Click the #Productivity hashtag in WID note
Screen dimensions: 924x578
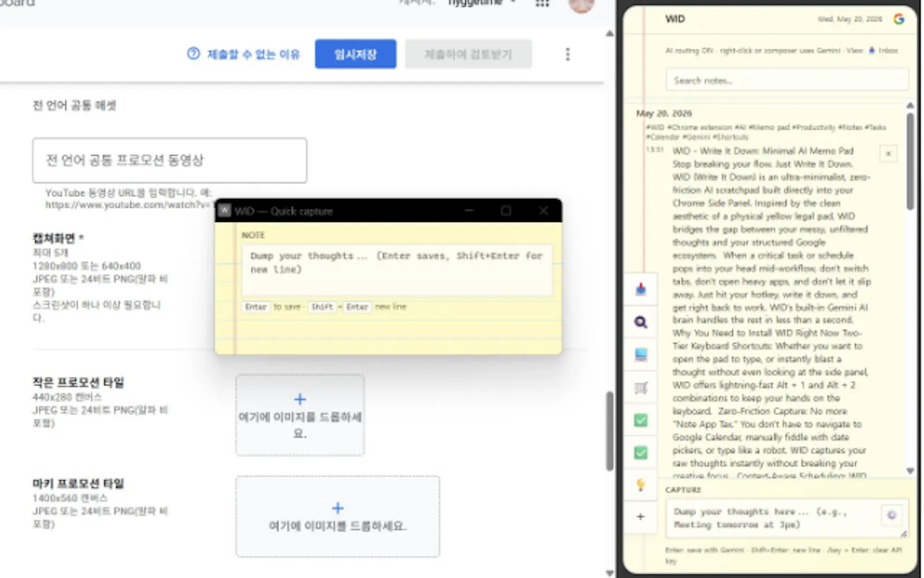(x=813, y=127)
